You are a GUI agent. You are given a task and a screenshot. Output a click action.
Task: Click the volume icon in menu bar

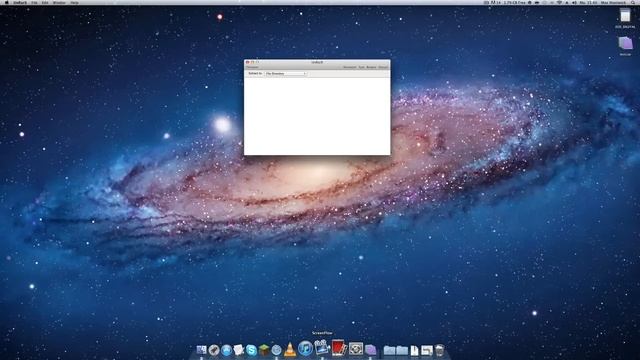[x=574, y=2]
